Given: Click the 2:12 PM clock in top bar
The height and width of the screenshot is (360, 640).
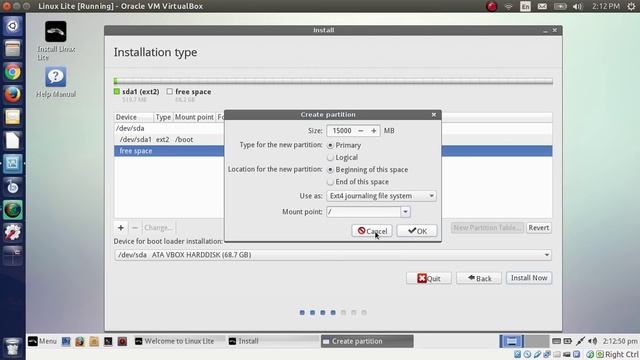Looking at the screenshot, I should (x=606, y=6).
